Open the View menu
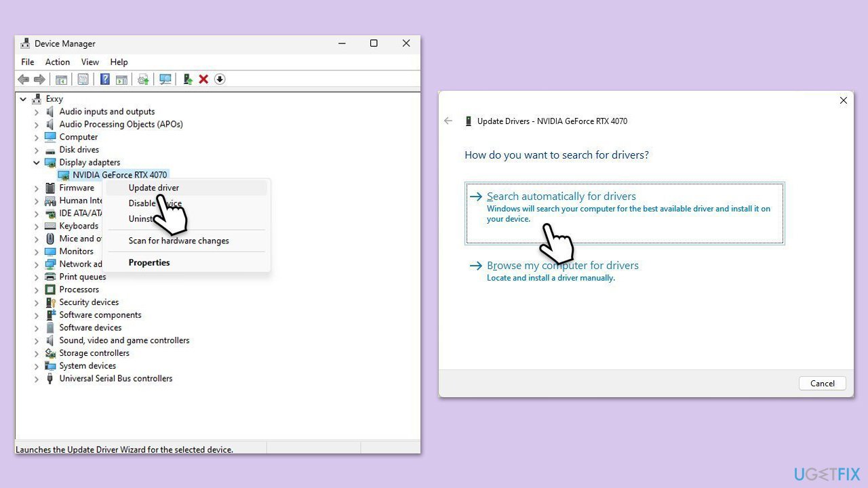The image size is (868, 488). tap(90, 62)
